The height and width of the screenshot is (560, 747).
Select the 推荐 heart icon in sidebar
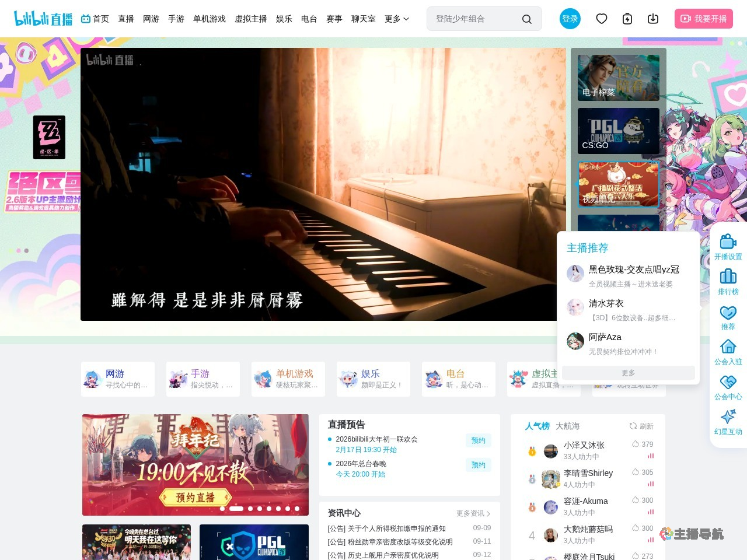pos(728,315)
